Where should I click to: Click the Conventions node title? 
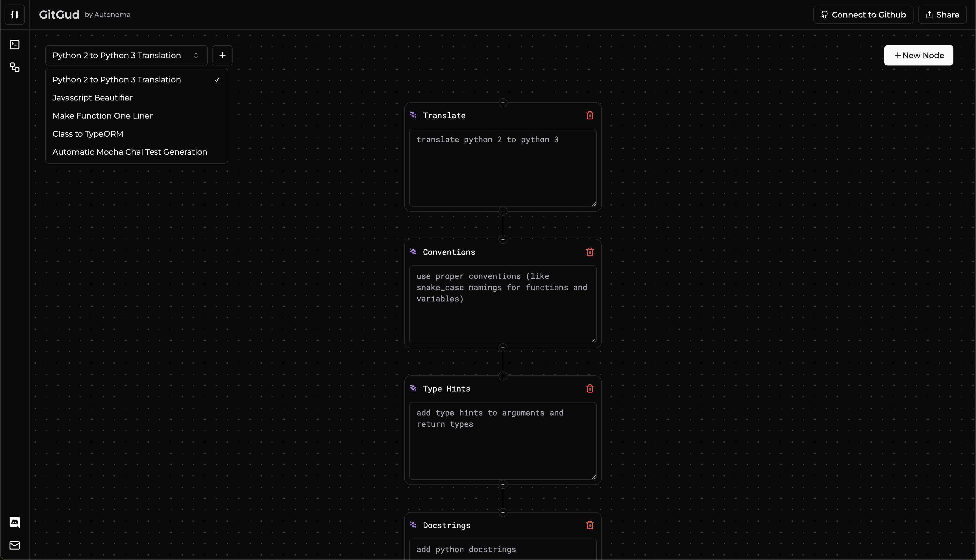[x=449, y=252]
